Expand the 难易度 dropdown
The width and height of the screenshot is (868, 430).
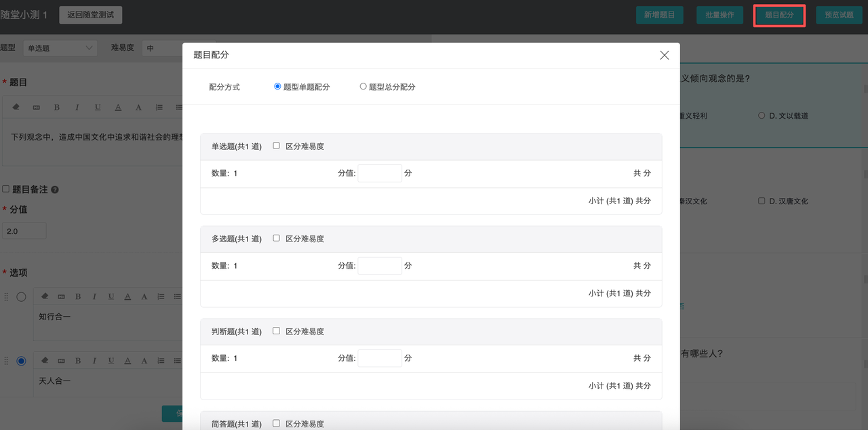(x=161, y=48)
